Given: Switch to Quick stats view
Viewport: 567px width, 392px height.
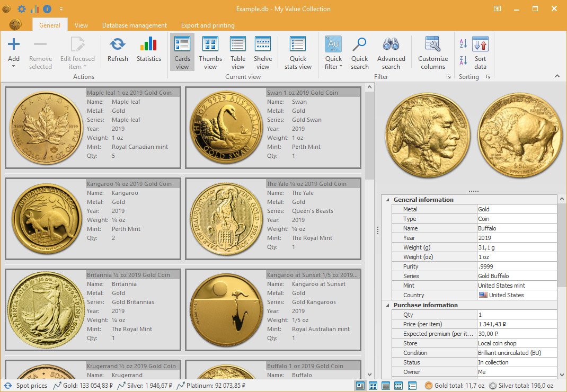Looking at the screenshot, I should 298,52.
